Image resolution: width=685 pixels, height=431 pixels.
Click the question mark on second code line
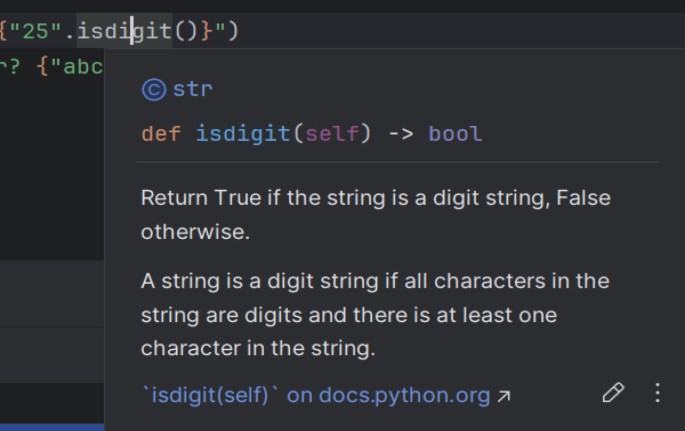click(x=15, y=67)
